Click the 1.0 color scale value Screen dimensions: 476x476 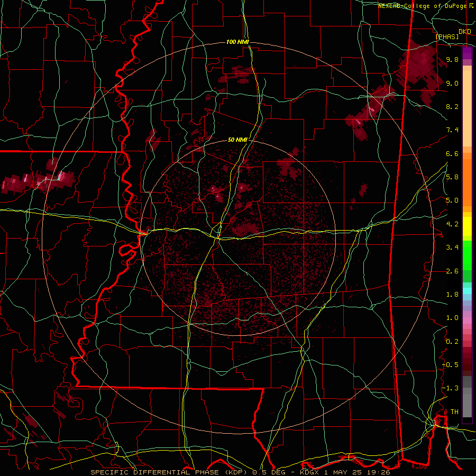point(452,318)
